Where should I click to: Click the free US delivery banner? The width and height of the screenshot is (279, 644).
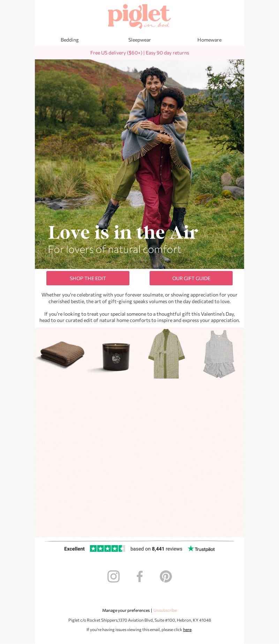point(139,53)
